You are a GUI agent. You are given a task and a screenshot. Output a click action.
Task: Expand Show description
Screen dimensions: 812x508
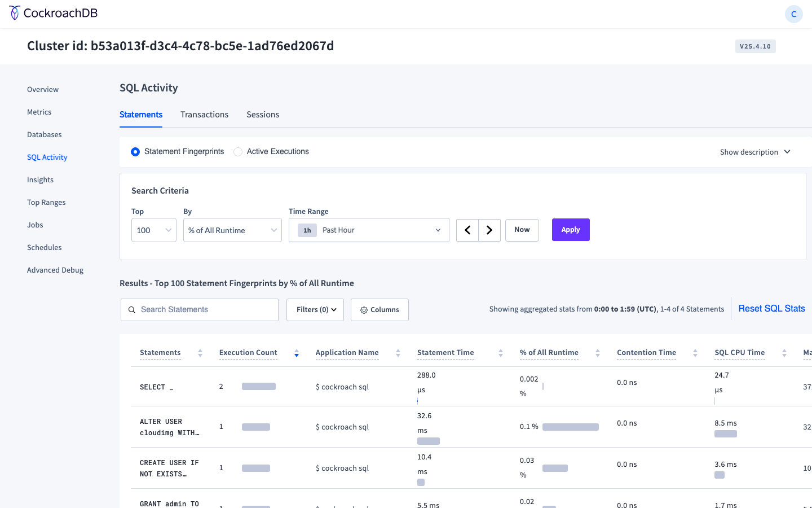click(x=755, y=152)
